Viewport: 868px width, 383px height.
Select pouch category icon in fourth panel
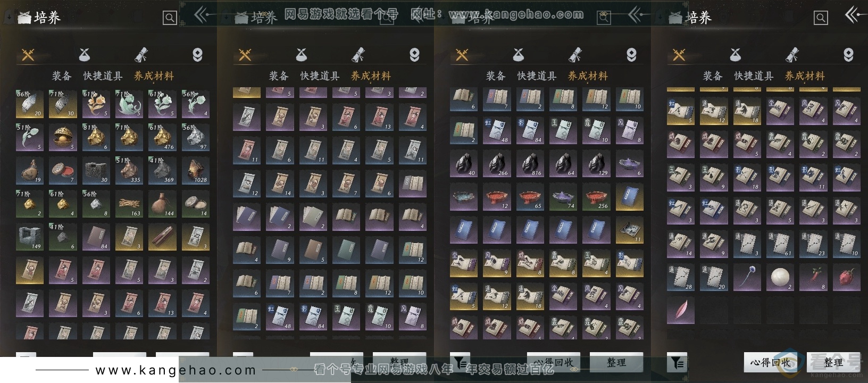[736, 55]
